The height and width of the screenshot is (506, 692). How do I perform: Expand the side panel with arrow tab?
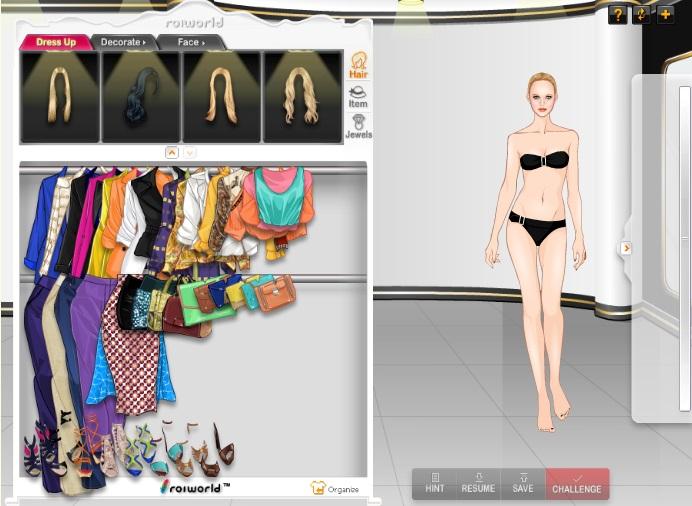(626, 248)
